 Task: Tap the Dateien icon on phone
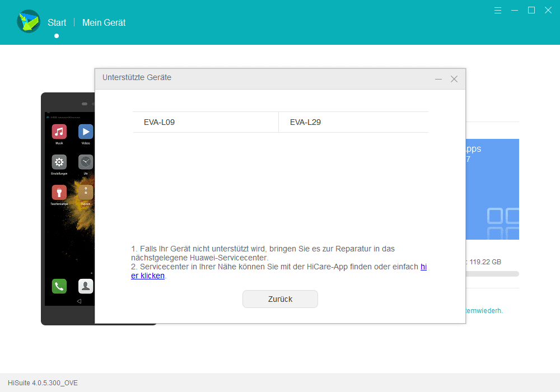[x=86, y=193]
